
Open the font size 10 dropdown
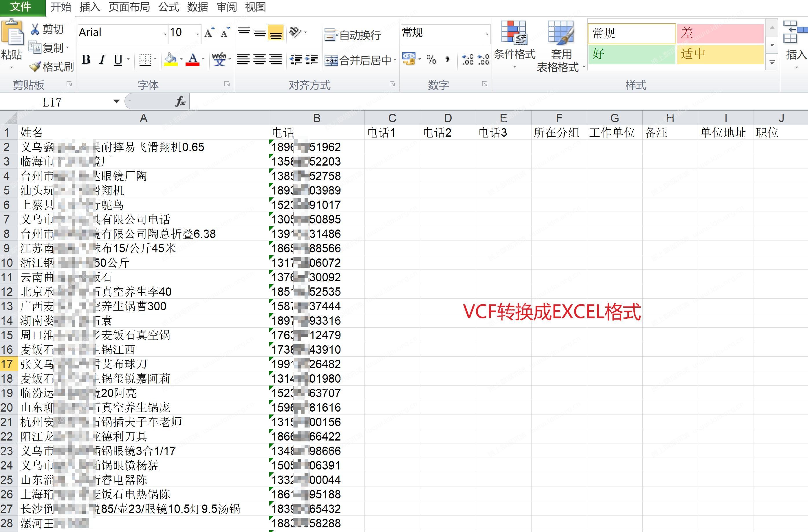pyautogui.click(x=198, y=34)
